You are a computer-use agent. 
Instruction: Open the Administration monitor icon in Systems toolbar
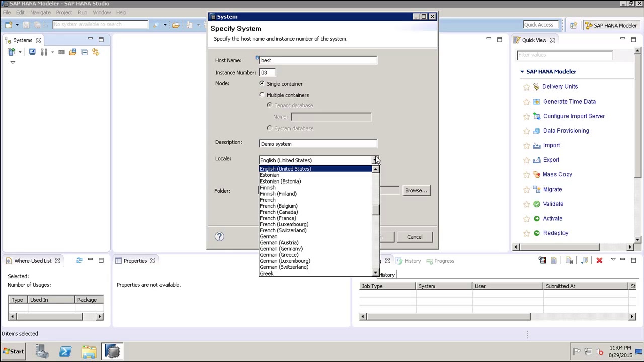coord(32,52)
